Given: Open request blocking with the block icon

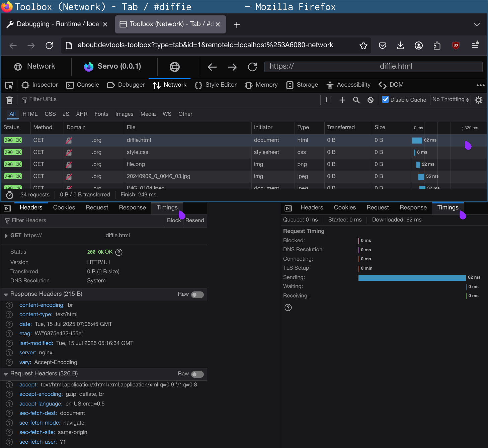Looking at the screenshot, I should pos(370,100).
